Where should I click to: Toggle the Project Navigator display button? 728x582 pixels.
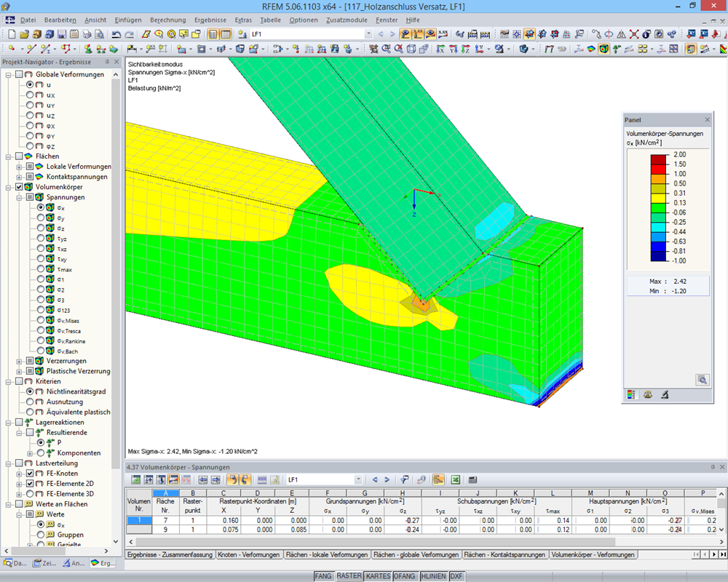pyautogui.click(x=213, y=34)
